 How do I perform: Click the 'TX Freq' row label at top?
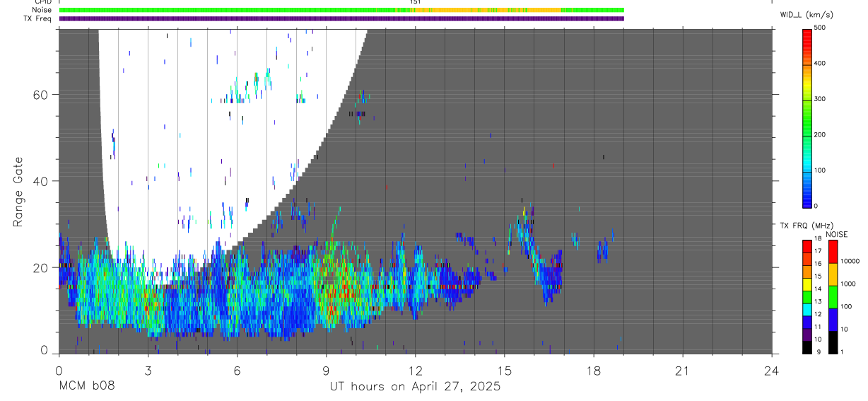pyautogui.click(x=38, y=18)
